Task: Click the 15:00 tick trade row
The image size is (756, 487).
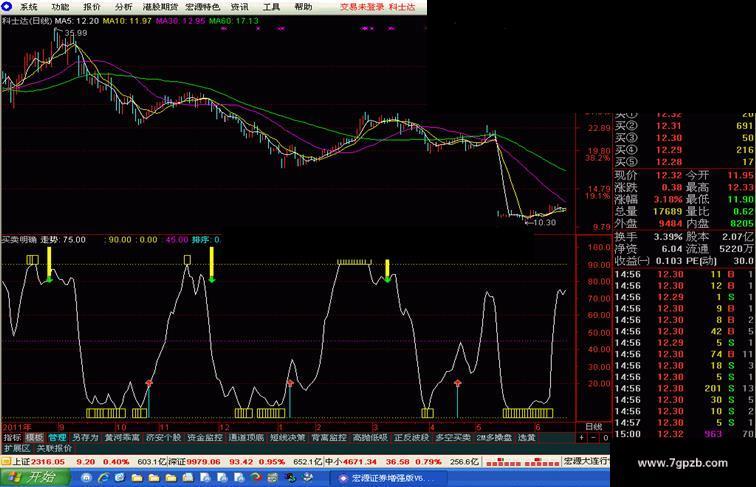Action: coord(683,434)
